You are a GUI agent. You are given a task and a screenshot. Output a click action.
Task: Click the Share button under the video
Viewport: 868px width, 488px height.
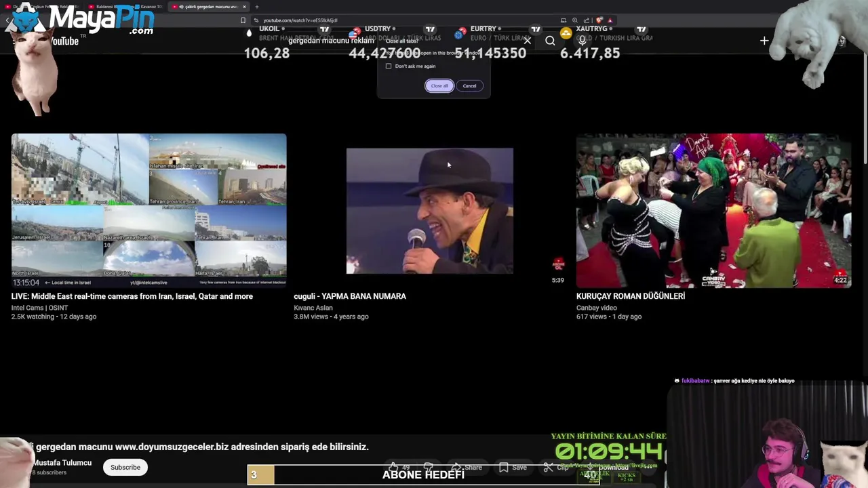click(x=467, y=468)
